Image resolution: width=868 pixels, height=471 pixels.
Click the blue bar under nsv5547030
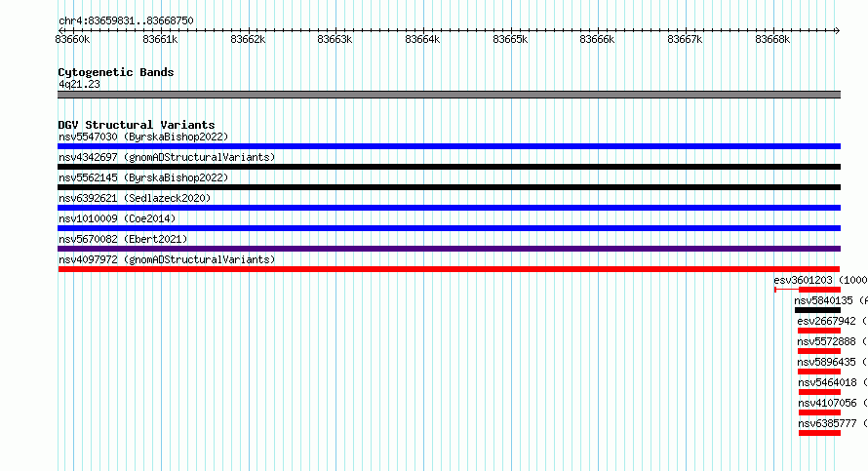449,146
